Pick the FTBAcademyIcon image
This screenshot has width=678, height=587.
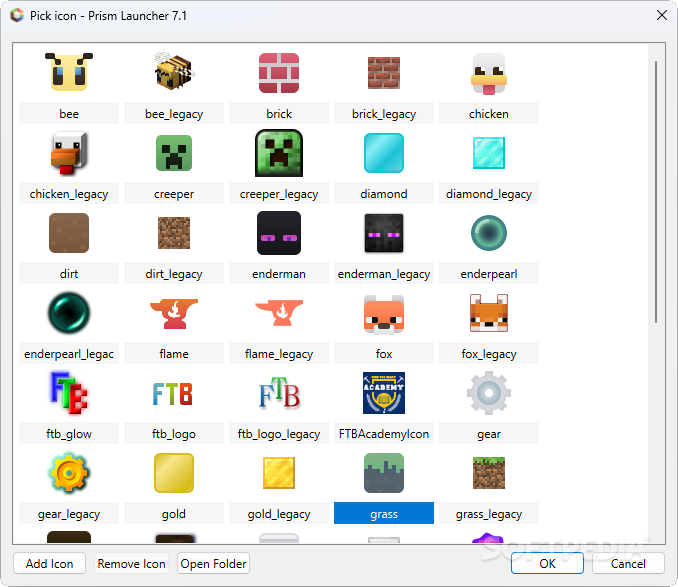(x=384, y=393)
